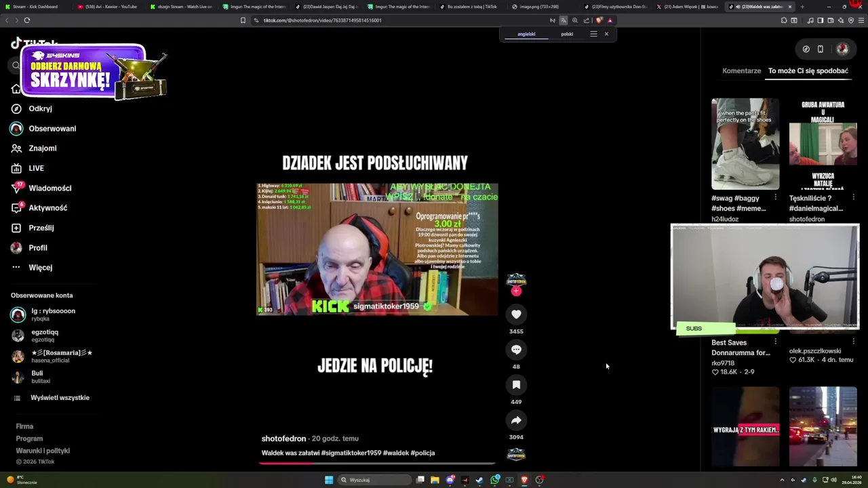Image resolution: width=868 pixels, height=488 pixels.
Task: Open Steam from the taskbar
Action: 479,480
